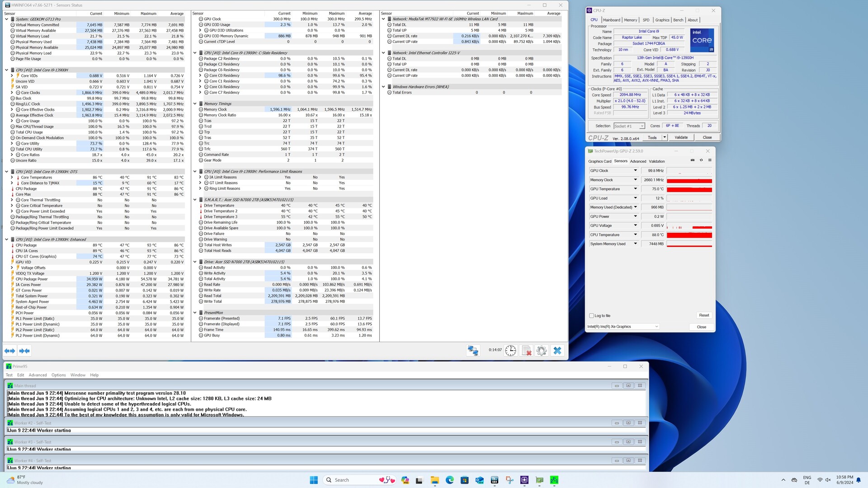Open HWiNFO sensor settings gear icon
The image size is (868, 488).
542,351
